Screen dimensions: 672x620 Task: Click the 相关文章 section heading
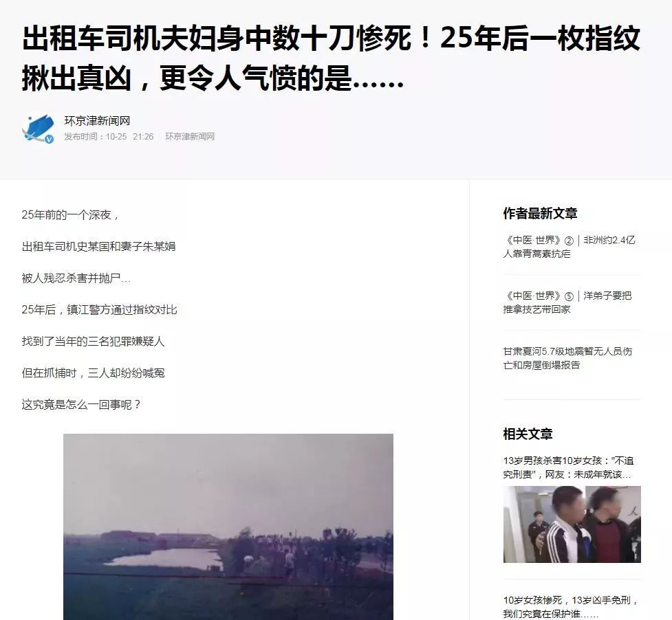[528, 434]
